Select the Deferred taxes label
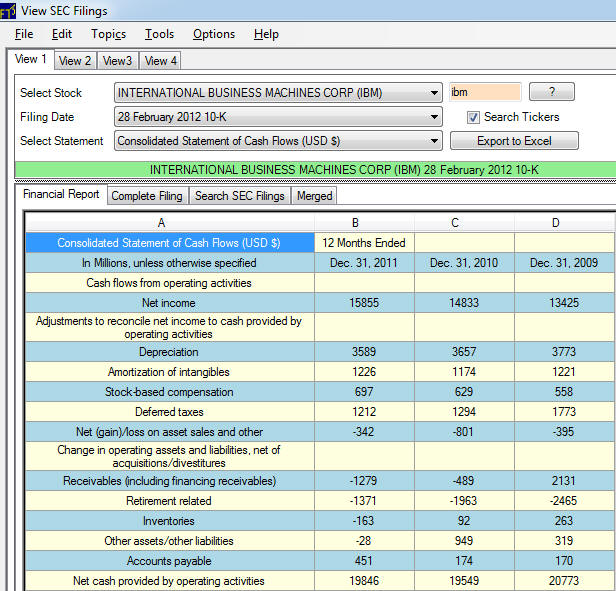 tap(170, 412)
